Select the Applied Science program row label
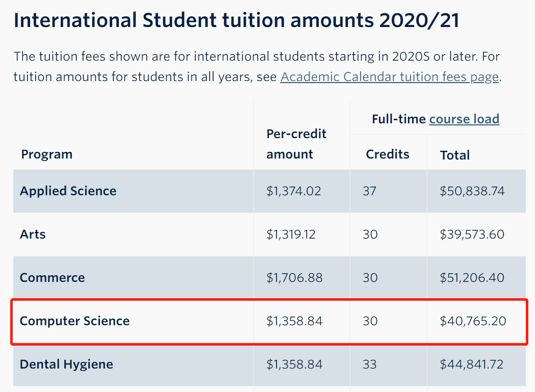 [68, 191]
